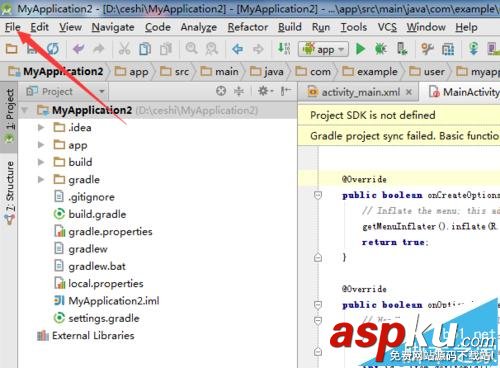Click the Make Project icon

(x=284, y=49)
